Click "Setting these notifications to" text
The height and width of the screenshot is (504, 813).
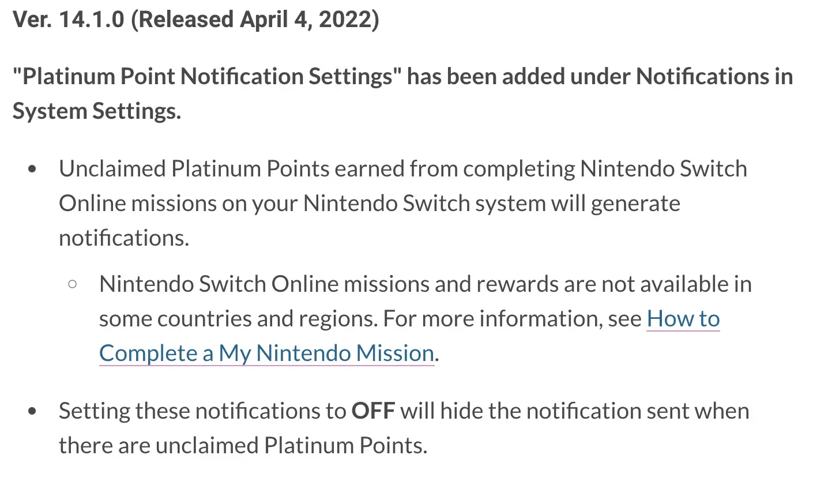202,411
